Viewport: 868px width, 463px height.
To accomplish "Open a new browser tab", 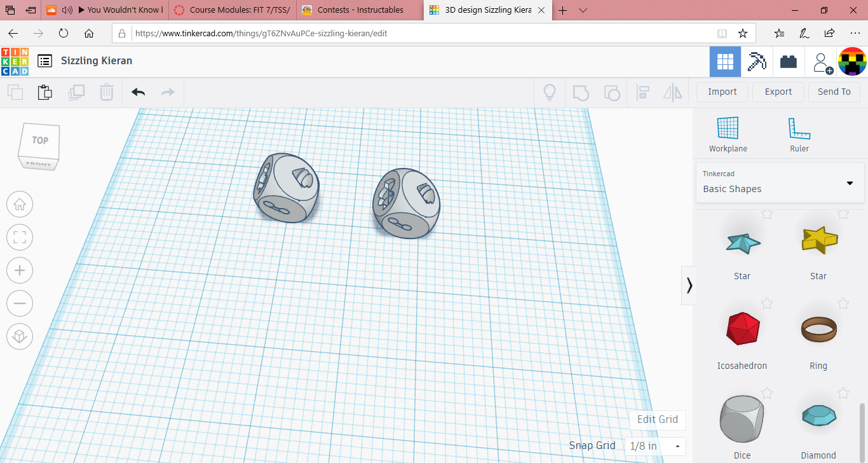I will click(562, 10).
